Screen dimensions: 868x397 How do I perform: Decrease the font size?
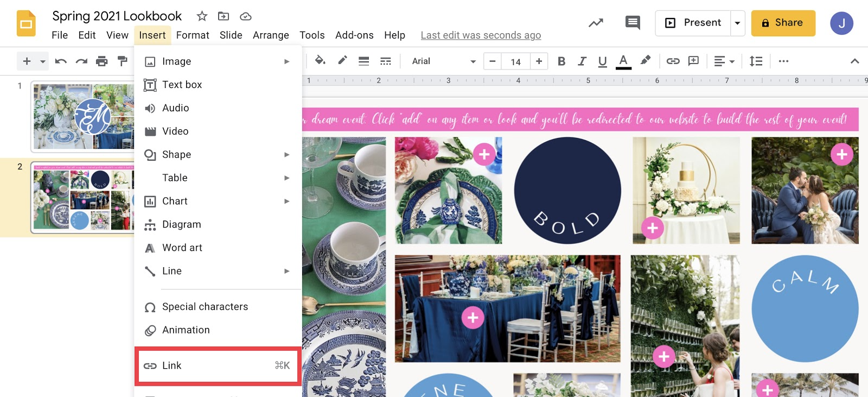coord(493,61)
